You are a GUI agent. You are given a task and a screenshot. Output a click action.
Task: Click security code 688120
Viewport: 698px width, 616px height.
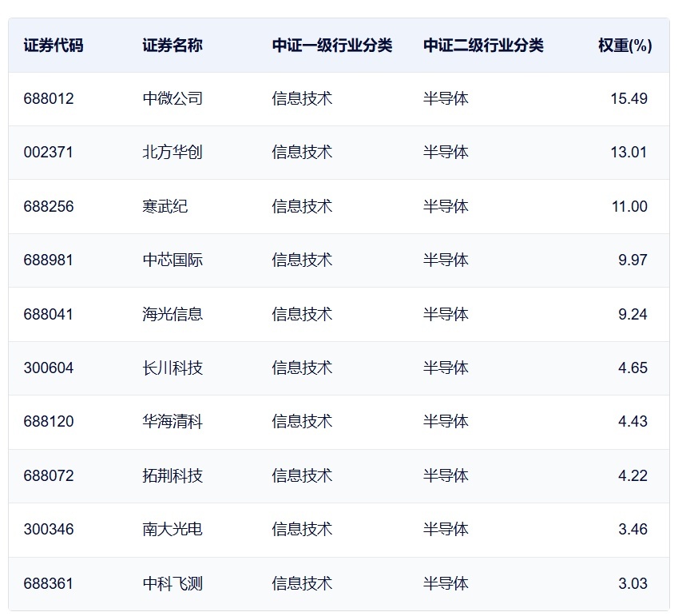pos(48,421)
